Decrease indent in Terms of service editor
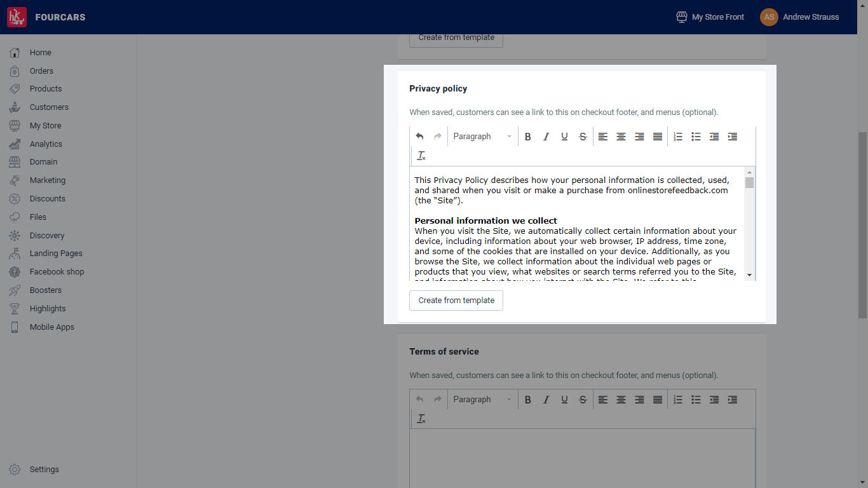868x488 pixels. click(x=714, y=400)
